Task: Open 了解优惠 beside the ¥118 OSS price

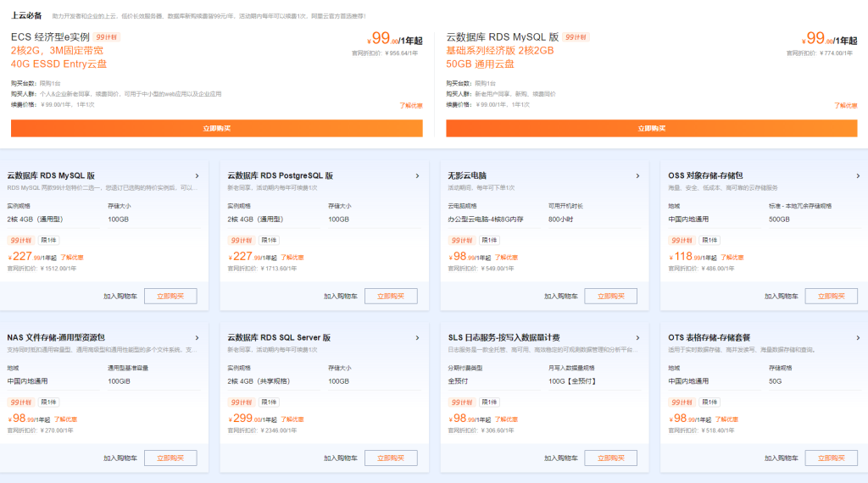Action: pyautogui.click(x=732, y=258)
